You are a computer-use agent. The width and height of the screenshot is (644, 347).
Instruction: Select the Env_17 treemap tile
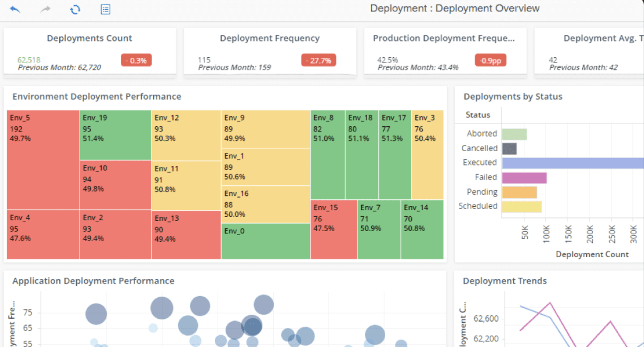pos(395,155)
